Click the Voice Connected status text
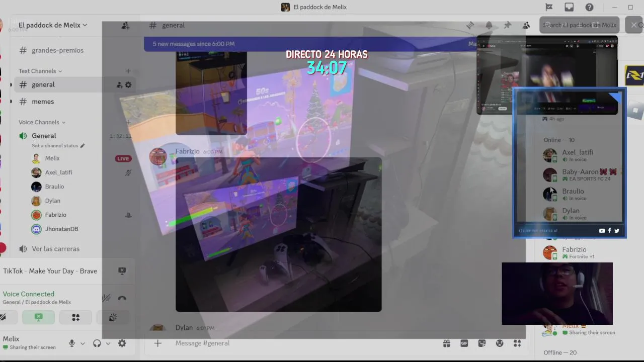Image resolution: width=644 pixels, height=362 pixels. (29, 294)
